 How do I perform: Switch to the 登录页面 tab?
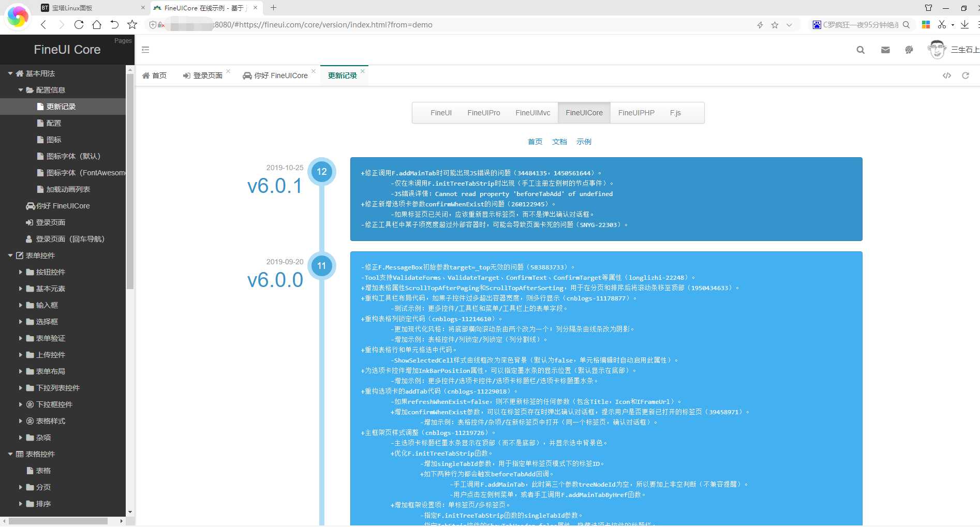(203, 76)
